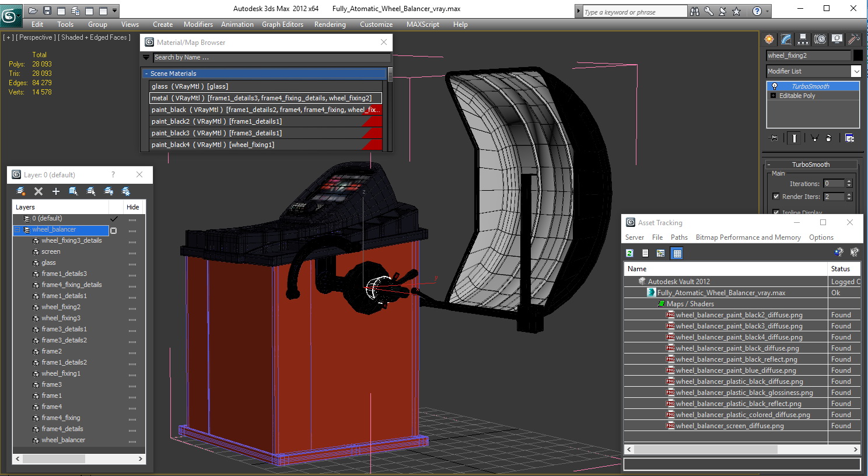Toggle the Render Iters checkbox
This screenshot has width=868, height=476.
[x=776, y=197]
